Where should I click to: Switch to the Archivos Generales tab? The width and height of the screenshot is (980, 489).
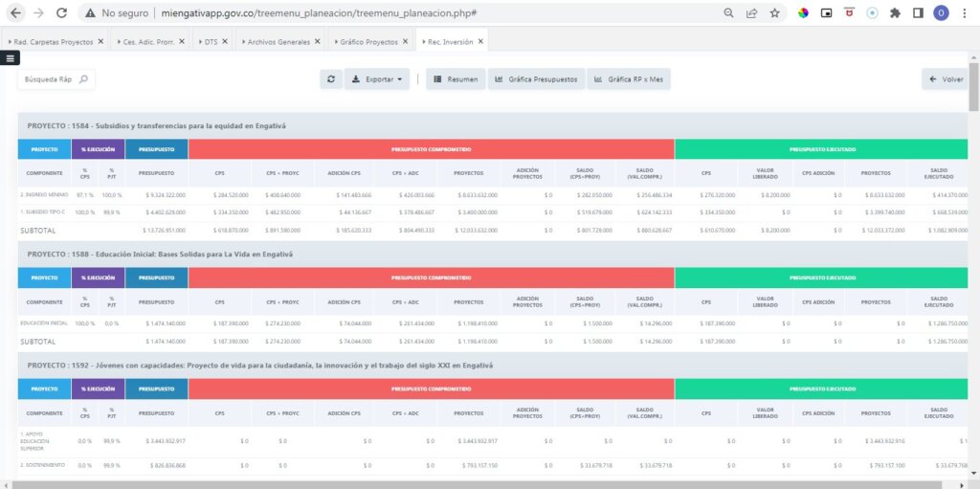[x=278, y=41]
